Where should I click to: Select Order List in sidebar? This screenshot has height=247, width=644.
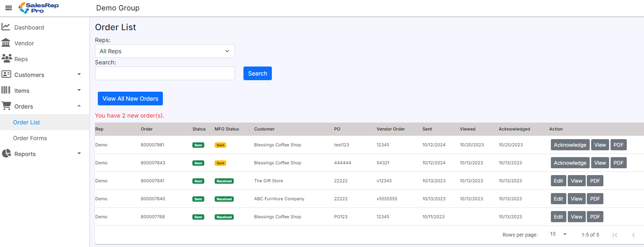tap(26, 122)
